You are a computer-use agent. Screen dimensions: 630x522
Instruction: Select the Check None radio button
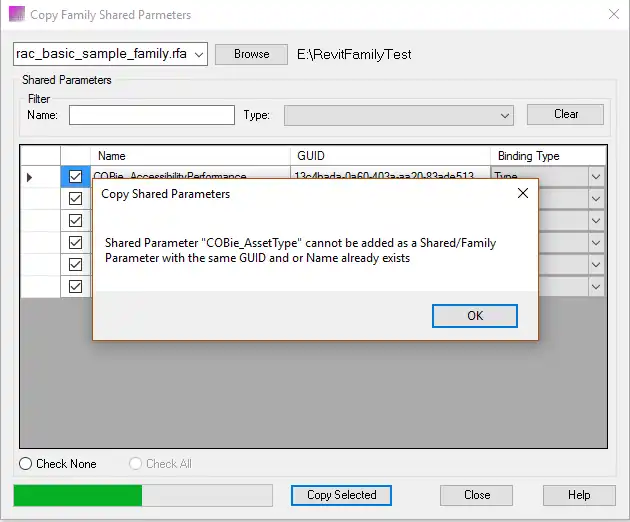point(26,464)
